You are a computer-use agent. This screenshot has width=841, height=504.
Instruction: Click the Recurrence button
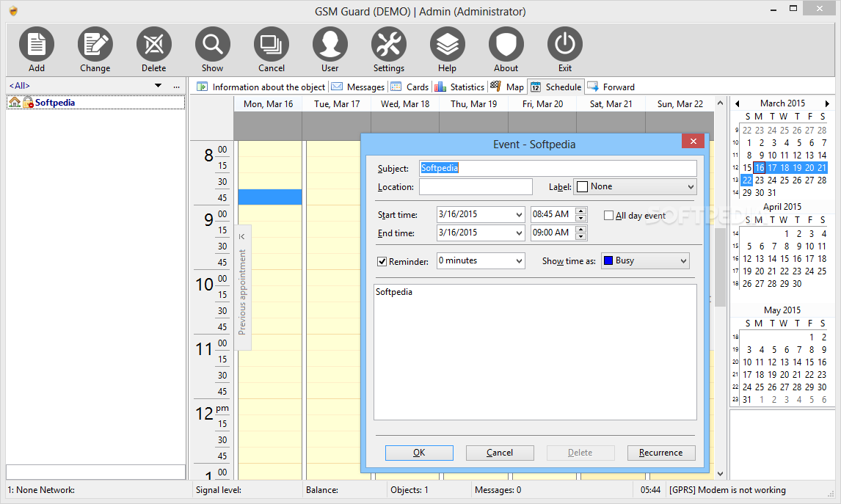tap(661, 453)
